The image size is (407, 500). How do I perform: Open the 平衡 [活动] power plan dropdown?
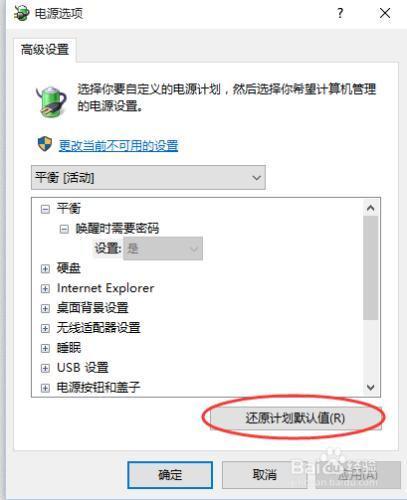click(x=148, y=177)
